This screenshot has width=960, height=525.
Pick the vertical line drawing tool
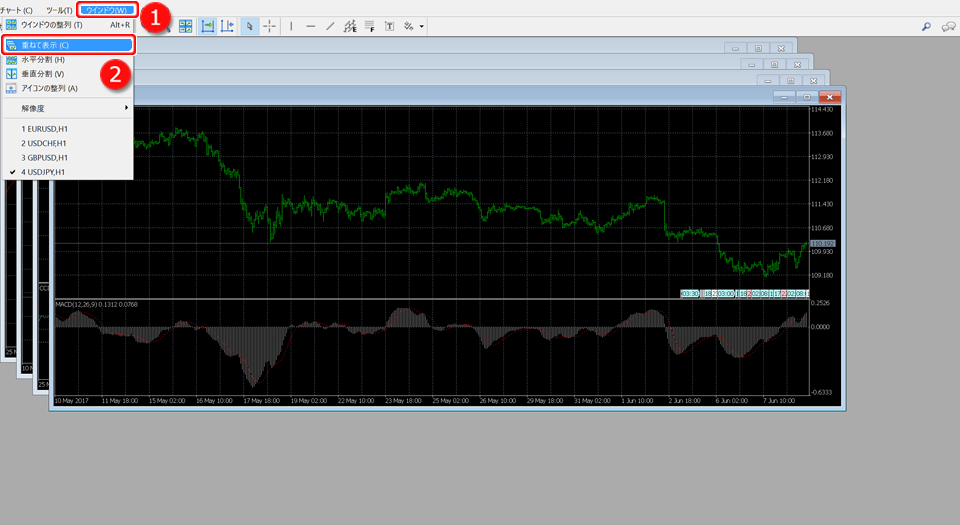[x=291, y=26]
